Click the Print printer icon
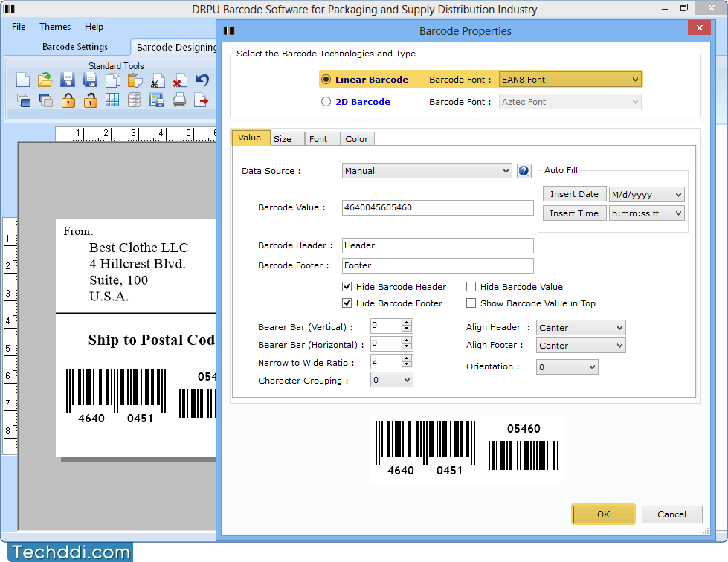 tap(179, 100)
